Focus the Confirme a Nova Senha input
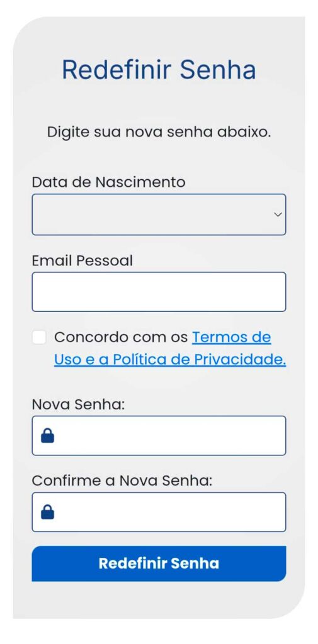Viewport: 318px width, 644px height. 159,512
